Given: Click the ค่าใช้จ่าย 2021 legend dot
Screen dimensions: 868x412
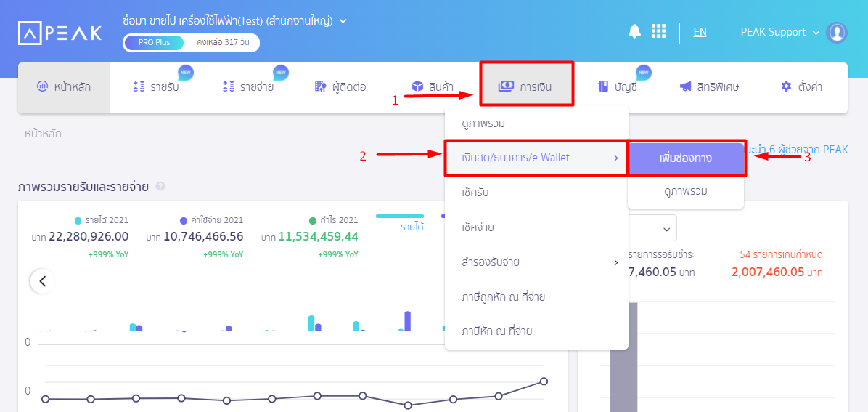Looking at the screenshot, I should (x=184, y=220).
